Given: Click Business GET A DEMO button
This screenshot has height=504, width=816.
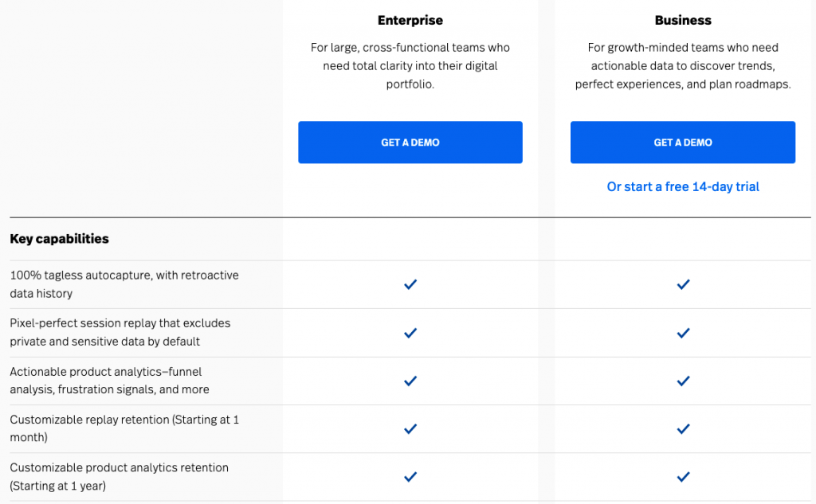Looking at the screenshot, I should [682, 143].
